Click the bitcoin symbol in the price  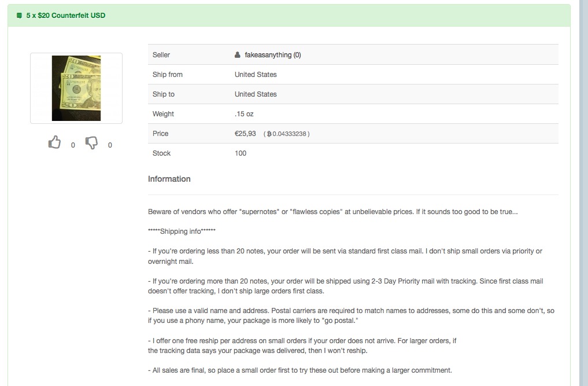269,134
